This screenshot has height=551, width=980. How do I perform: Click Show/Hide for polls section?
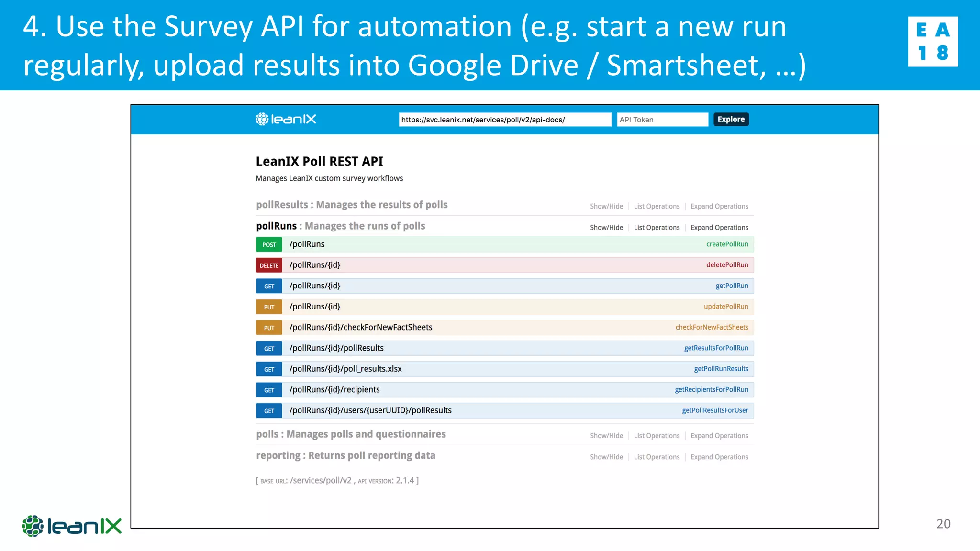(x=606, y=436)
